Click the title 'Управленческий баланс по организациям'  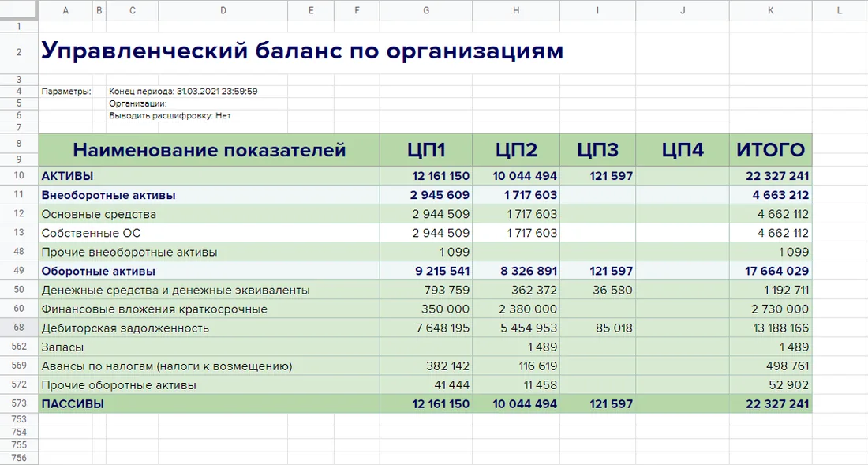(302, 51)
